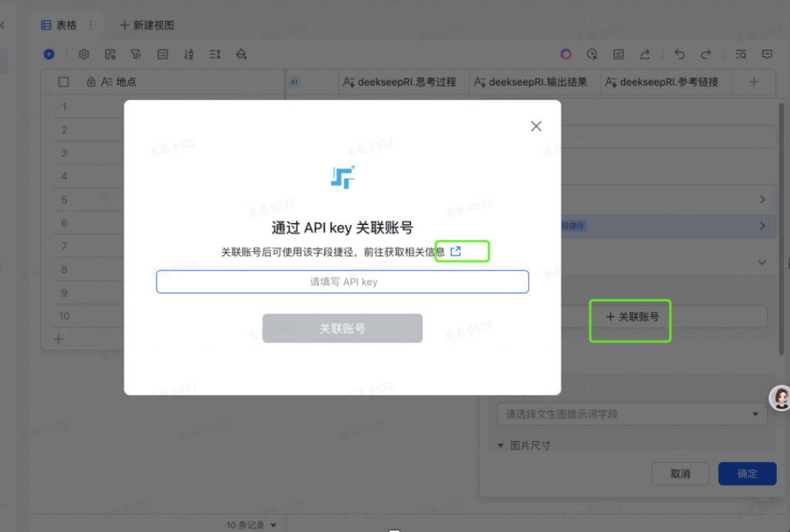This screenshot has width=790, height=532.
Task: Click the checkmark form icon in toolbar
Action: [x=618, y=54]
